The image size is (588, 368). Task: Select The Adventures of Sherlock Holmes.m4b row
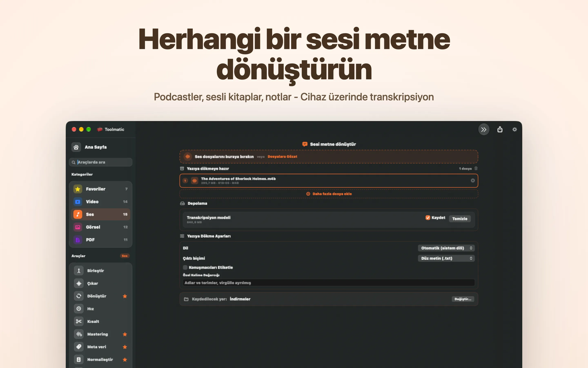click(x=329, y=181)
